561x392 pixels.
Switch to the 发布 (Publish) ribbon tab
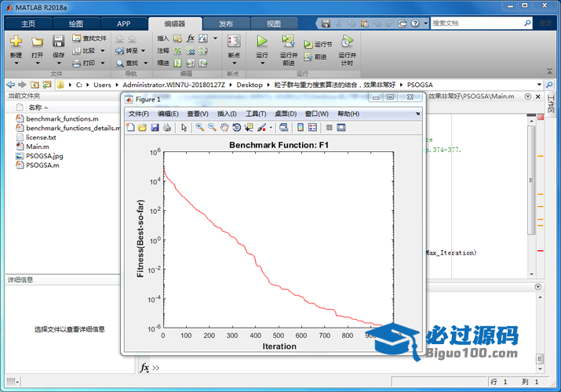(225, 24)
